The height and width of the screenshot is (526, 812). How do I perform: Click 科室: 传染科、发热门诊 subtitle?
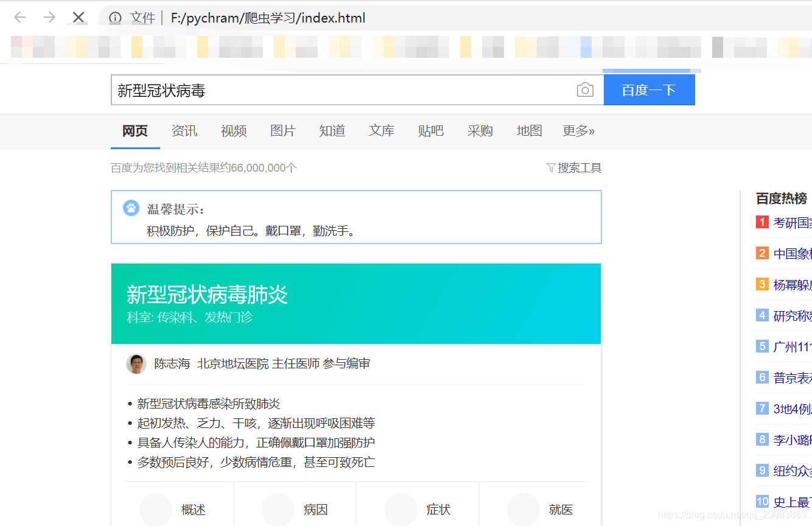[x=190, y=317]
